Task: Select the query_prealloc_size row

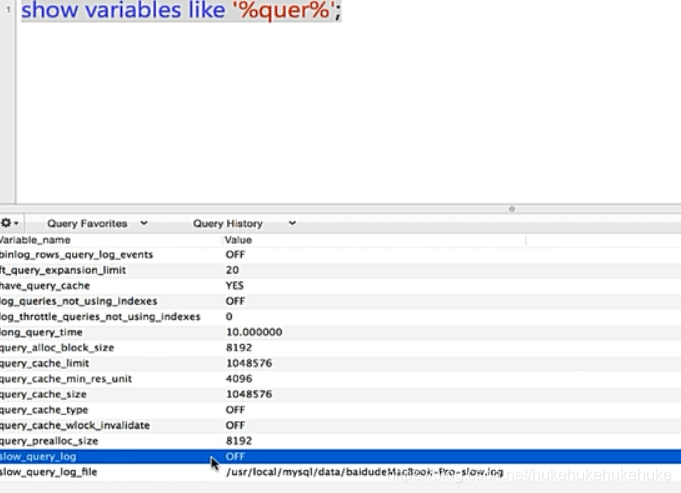Action: click(340, 441)
